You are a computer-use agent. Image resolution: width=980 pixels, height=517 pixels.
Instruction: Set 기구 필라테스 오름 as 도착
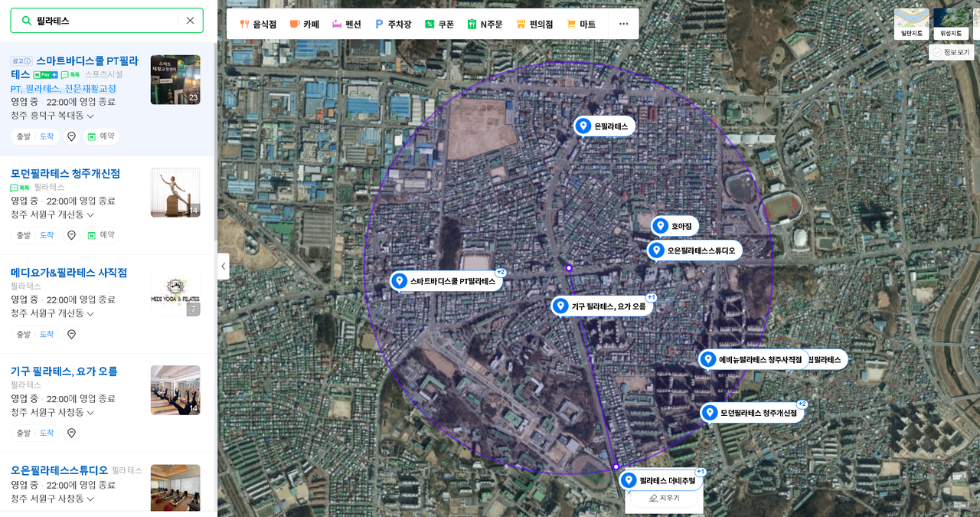coord(47,433)
